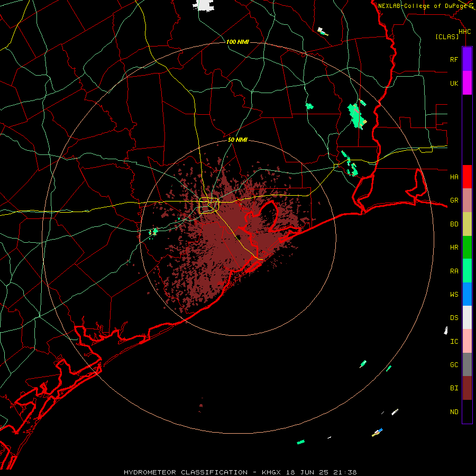Click the white echo patch at the top edge
The width and height of the screenshot is (476, 476).
[x=203, y=5]
